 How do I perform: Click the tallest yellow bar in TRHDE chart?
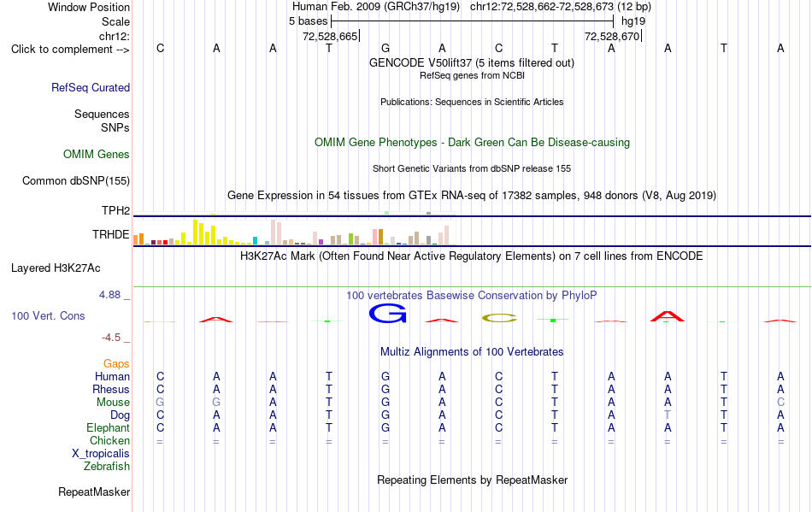(x=195, y=232)
